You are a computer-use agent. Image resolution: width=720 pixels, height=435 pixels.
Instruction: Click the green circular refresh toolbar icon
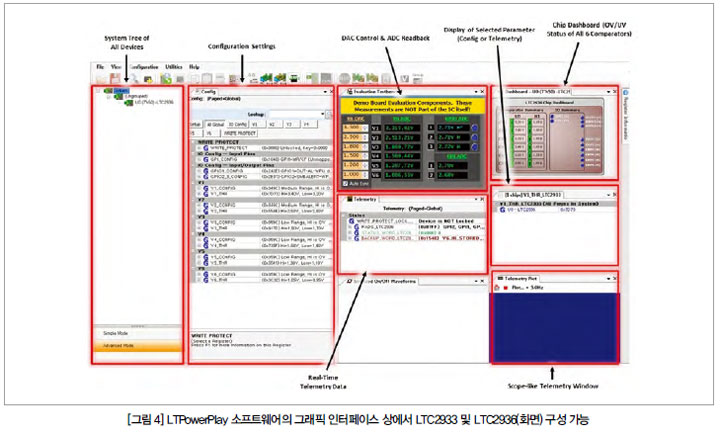pos(166,79)
